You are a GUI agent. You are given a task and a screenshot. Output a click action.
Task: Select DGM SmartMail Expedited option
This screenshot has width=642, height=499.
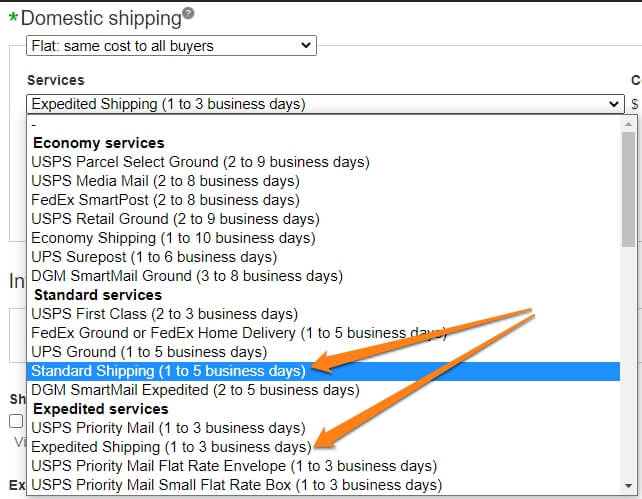(323, 390)
